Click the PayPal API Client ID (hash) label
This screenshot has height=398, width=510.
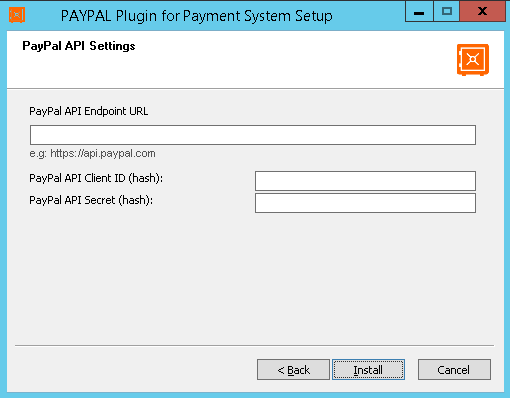coord(96,178)
